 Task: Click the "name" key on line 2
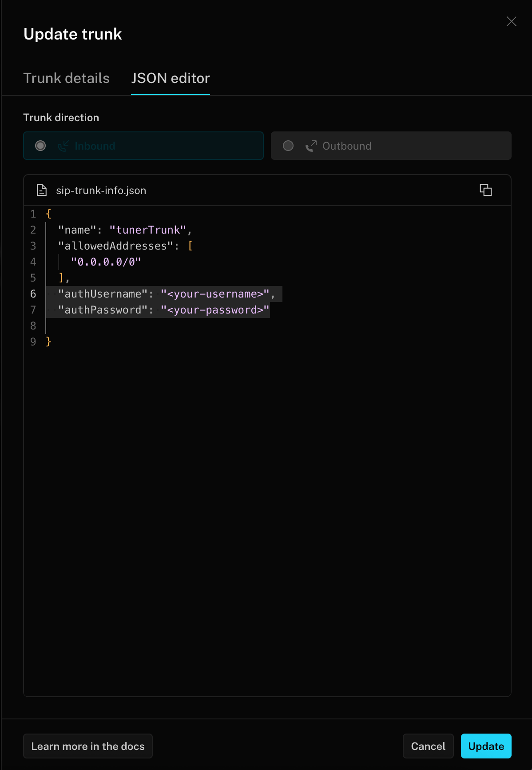pos(77,230)
